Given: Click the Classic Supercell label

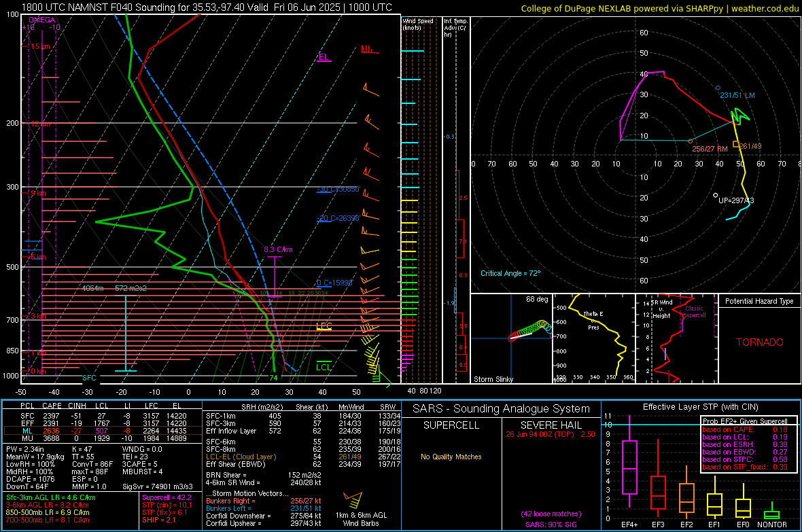Looking at the screenshot, I should (694, 312).
